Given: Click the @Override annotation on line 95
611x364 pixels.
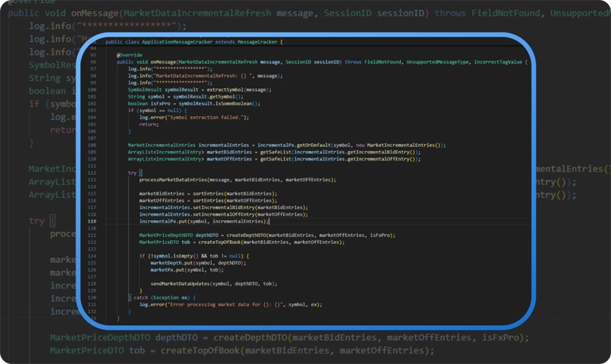Looking at the screenshot, I should point(130,56).
